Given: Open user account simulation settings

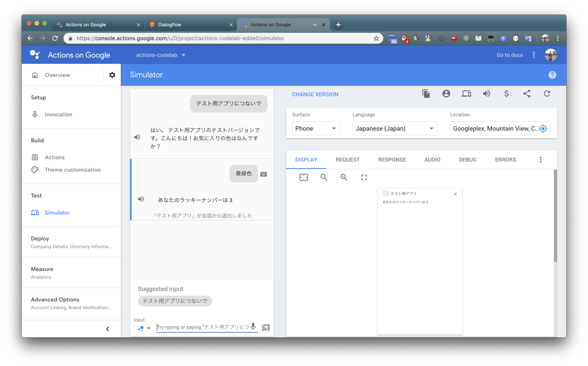Looking at the screenshot, I should 447,94.
